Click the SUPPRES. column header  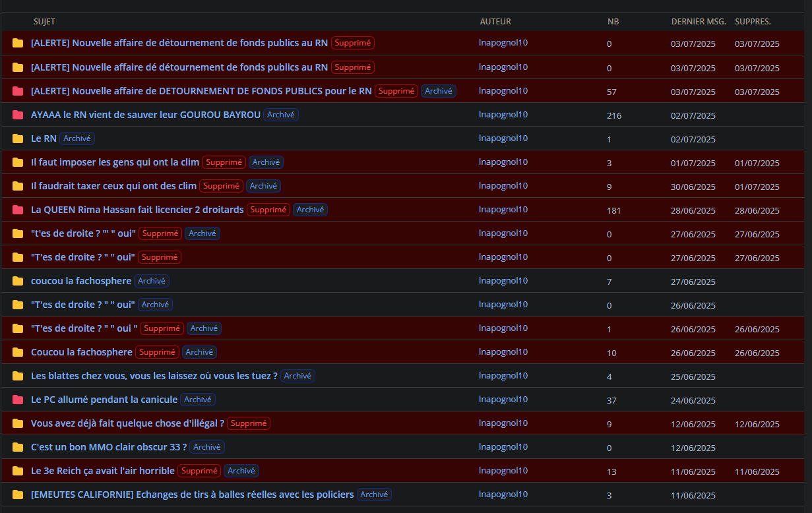click(x=753, y=22)
